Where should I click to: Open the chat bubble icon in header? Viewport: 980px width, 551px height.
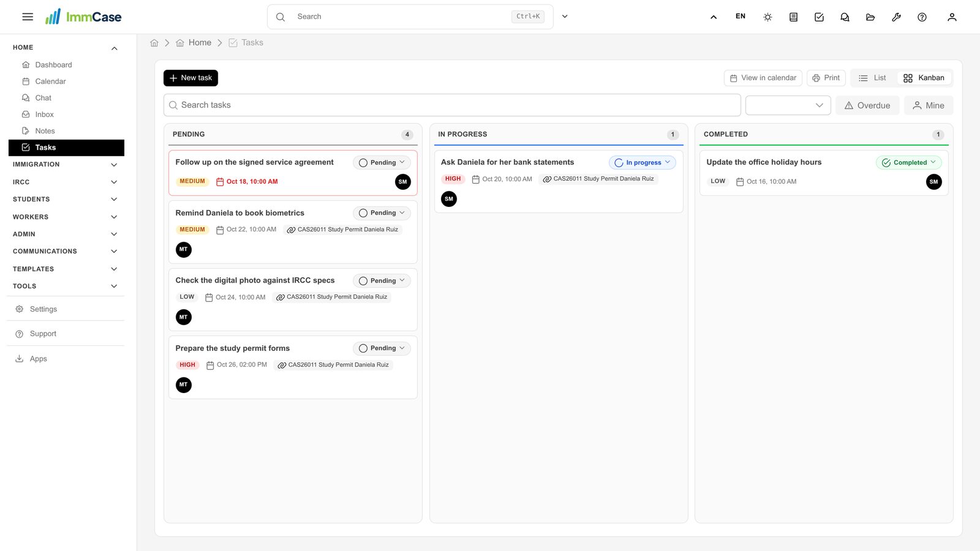845,17
